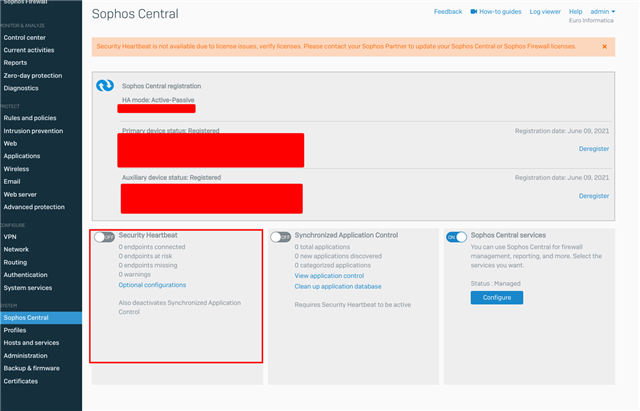
Task: Click Status : Managed text
Action: tap(495, 283)
